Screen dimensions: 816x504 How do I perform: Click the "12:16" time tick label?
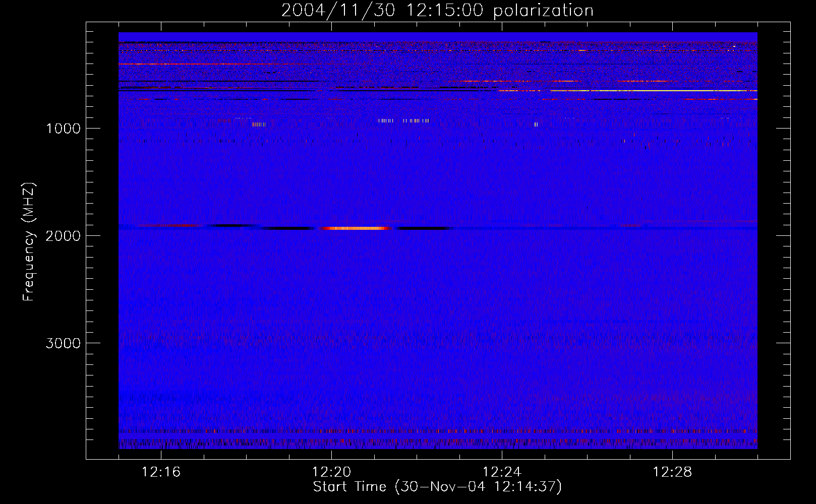click(x=161, y=472)
